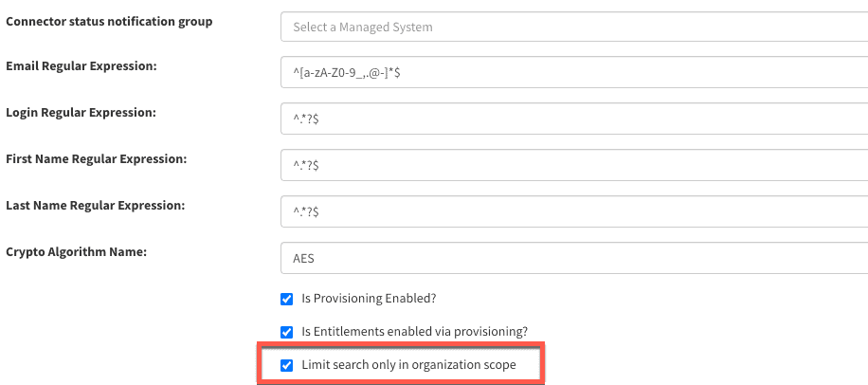
Task: Open the Select a Managed System dropdown
Action: click(573, 27)
